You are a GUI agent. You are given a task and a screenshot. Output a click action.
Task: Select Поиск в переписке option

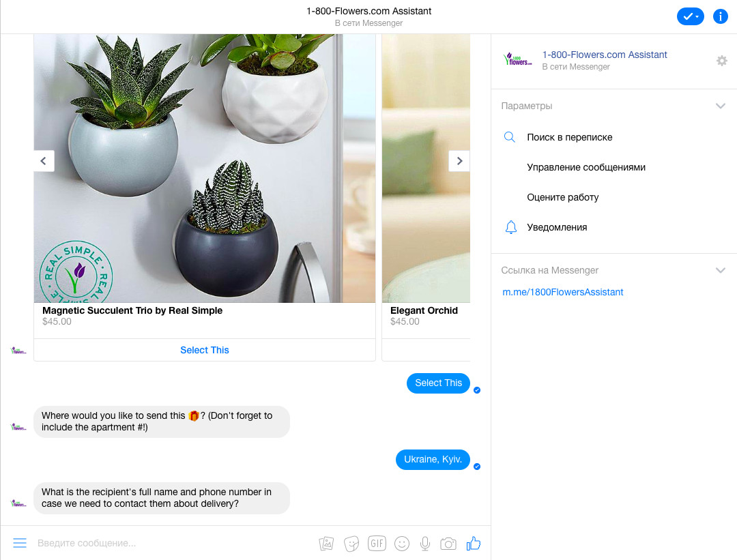[x=569, y=137]
